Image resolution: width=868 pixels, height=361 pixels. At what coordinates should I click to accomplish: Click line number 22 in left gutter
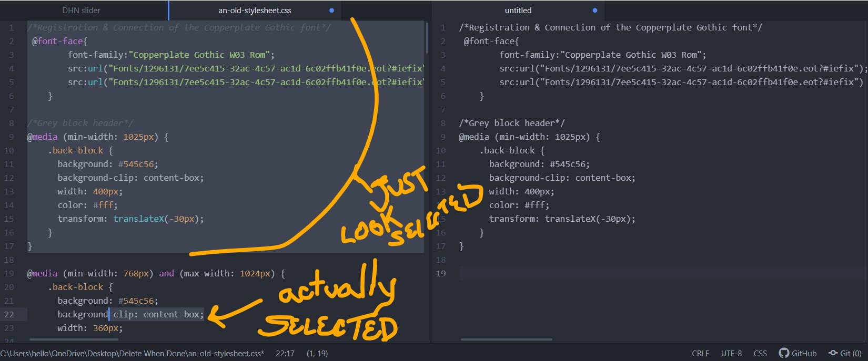coord(9,314)
